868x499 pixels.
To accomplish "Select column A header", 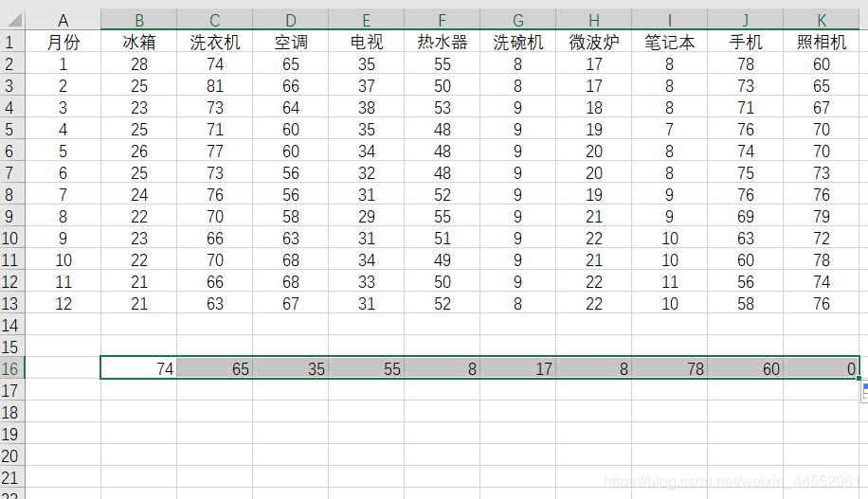I will (63, 21).
